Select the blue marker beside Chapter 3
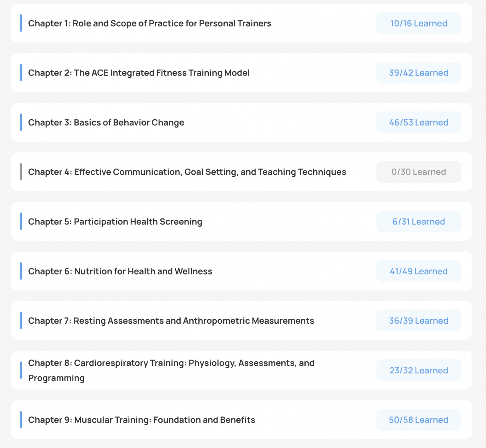The image size is (486, 448). 21,122
